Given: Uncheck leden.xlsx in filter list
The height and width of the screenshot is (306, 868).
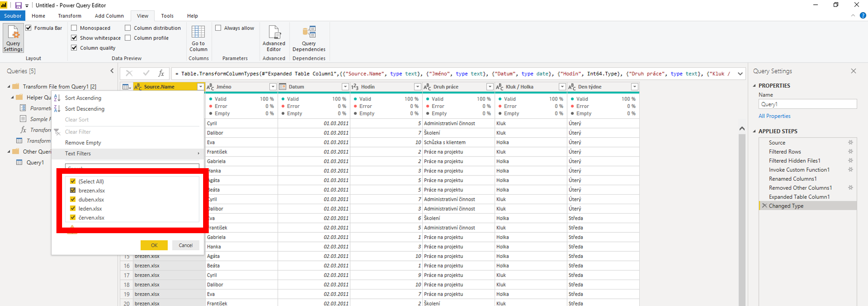Looking at the screenshot, I should tap(73, 208).
